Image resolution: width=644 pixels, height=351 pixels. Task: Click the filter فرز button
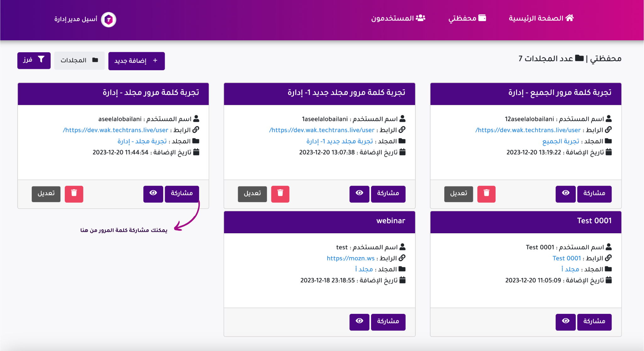[34, 60]
